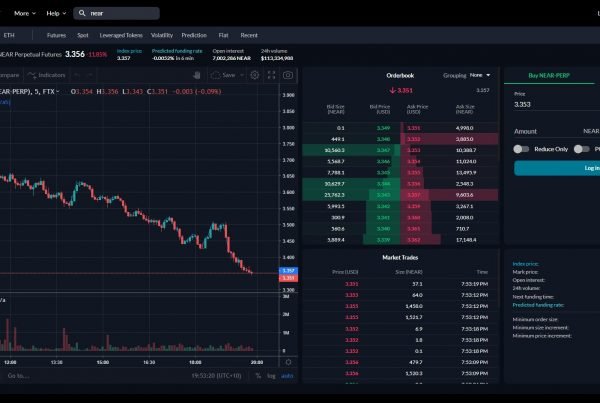Screen dimensions: 600x403
Task: Click the search field containing 'near'
Action: coord(116,13)
